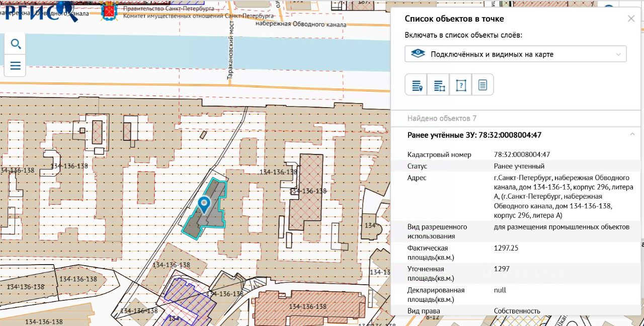Click the 'для размещения промышленных объектов' value
644x326 pixels.
[561, 227]
